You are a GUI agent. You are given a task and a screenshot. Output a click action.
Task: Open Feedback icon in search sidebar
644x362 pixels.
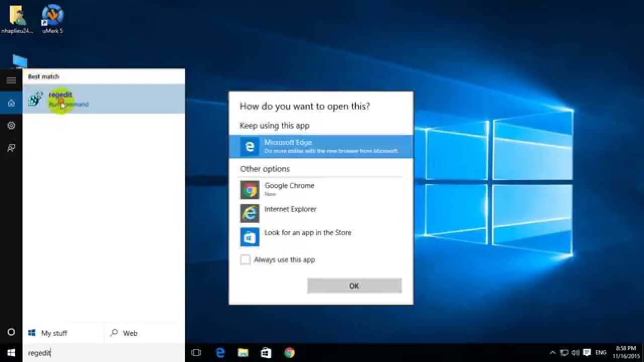point(11,148)
